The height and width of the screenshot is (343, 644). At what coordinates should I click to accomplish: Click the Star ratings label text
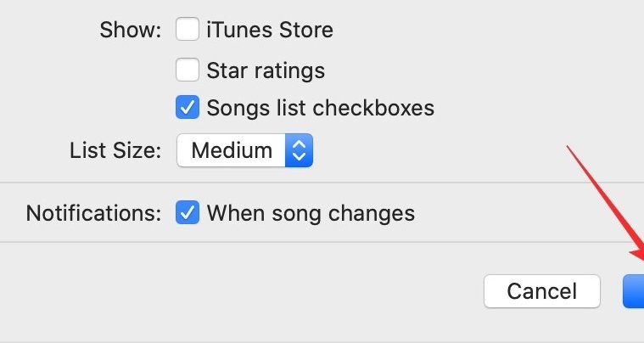[x=266, y=70]
